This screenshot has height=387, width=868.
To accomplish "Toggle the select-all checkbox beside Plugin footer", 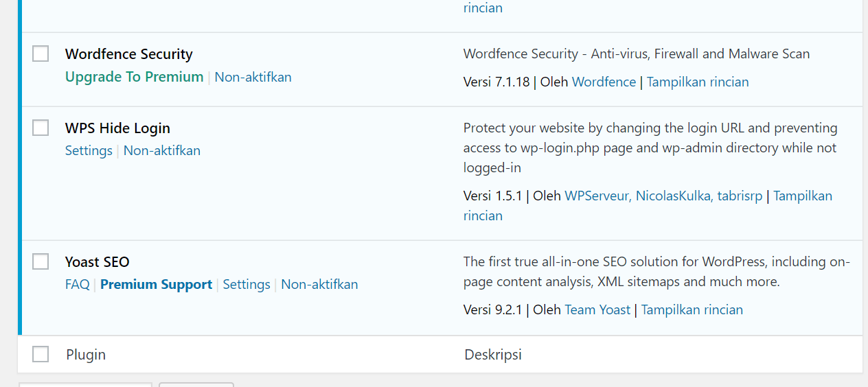I will coord(41,354).
